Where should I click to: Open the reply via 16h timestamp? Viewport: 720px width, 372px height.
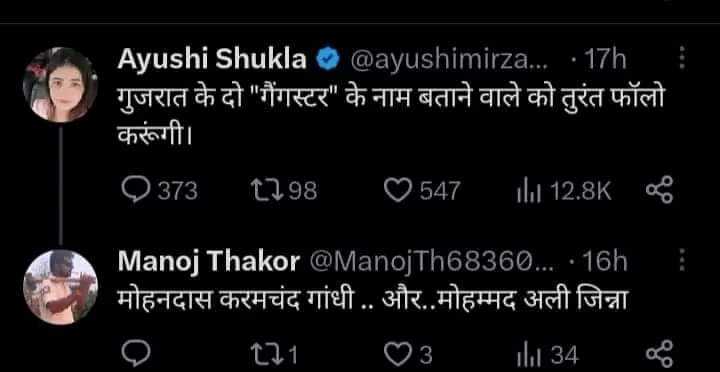[604, 262]
